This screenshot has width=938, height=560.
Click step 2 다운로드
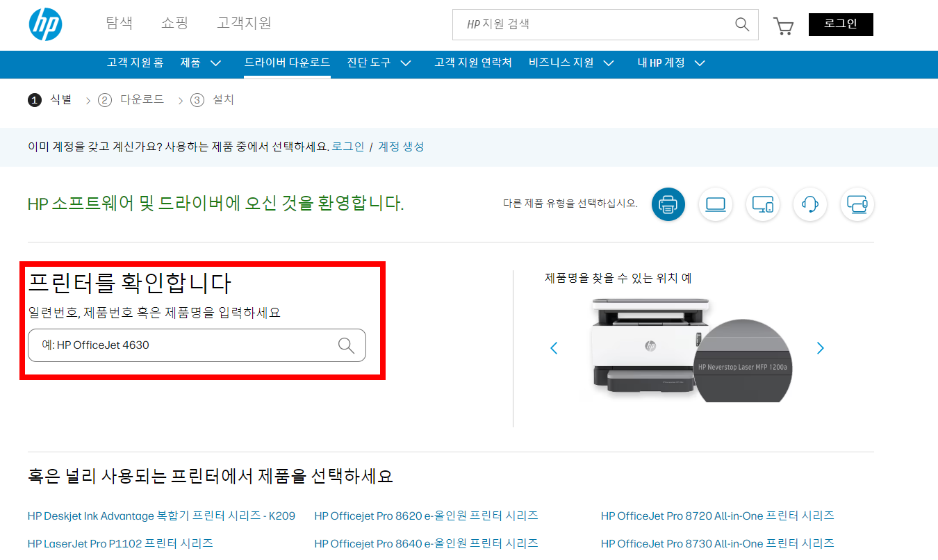point(131,100)
